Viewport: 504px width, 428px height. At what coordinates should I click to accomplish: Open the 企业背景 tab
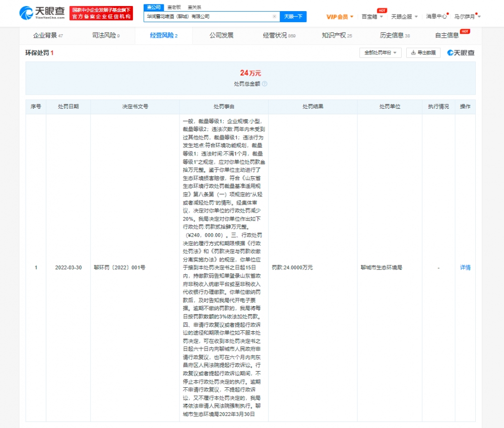point(48,35)
